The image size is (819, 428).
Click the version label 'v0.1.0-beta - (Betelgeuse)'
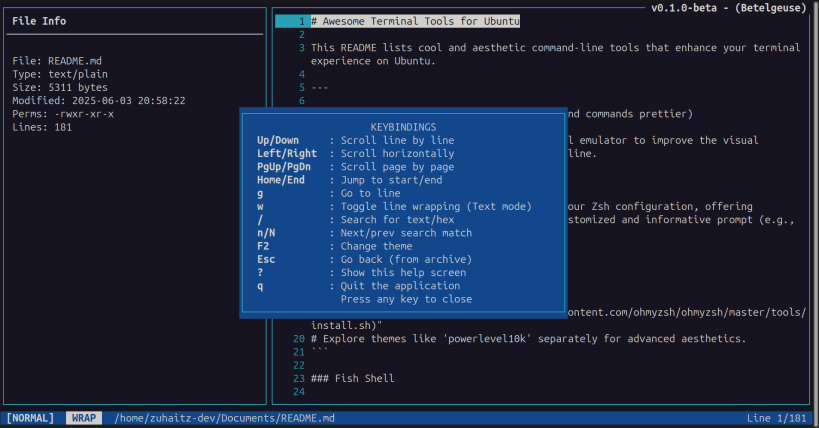tap(729, 8)
